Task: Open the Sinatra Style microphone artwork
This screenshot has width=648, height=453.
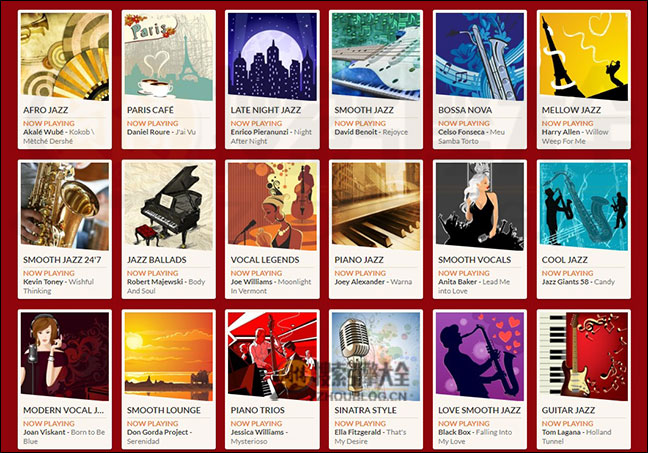Action: 376,356
